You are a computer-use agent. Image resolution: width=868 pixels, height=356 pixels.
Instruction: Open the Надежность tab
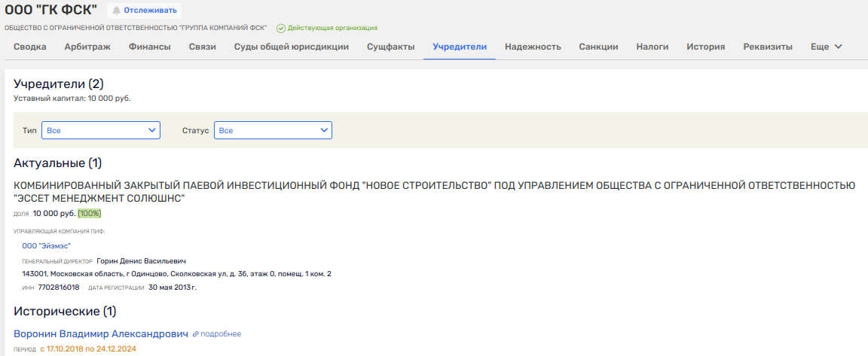pyautogui.click(x=533, y=47)
